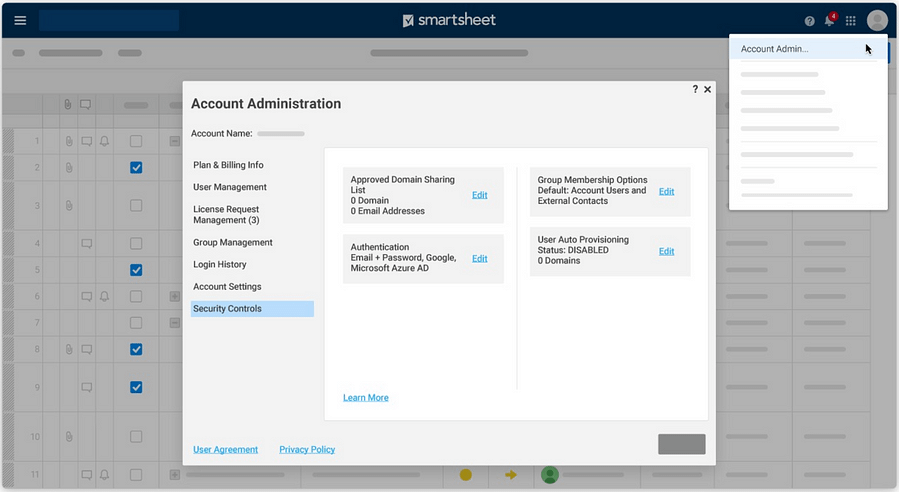
Task: Open User Management section
Action: [x=230, y=187]
